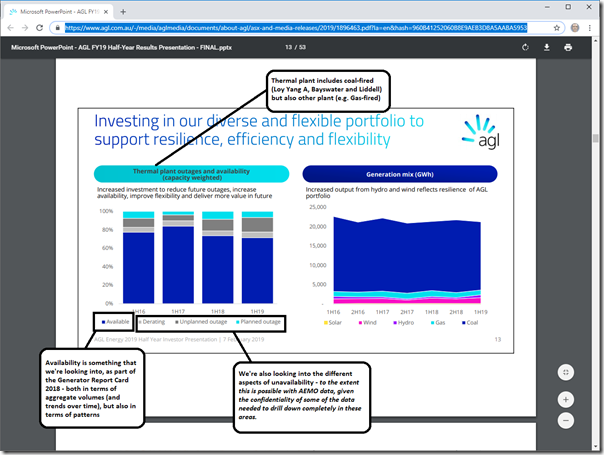Click the Hydro legend entry
Screen dimensions: 604x455
click(404, 322)
